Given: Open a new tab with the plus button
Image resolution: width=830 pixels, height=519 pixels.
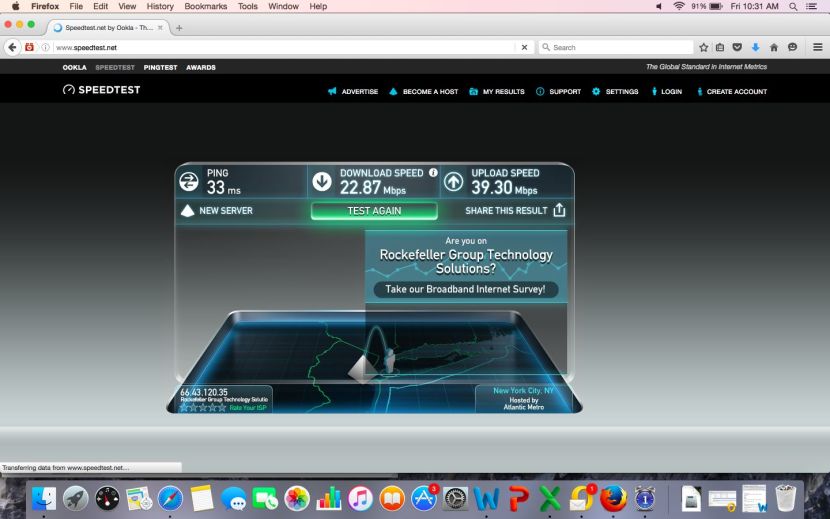Looking at the screenshot, I should coord(179,28).
